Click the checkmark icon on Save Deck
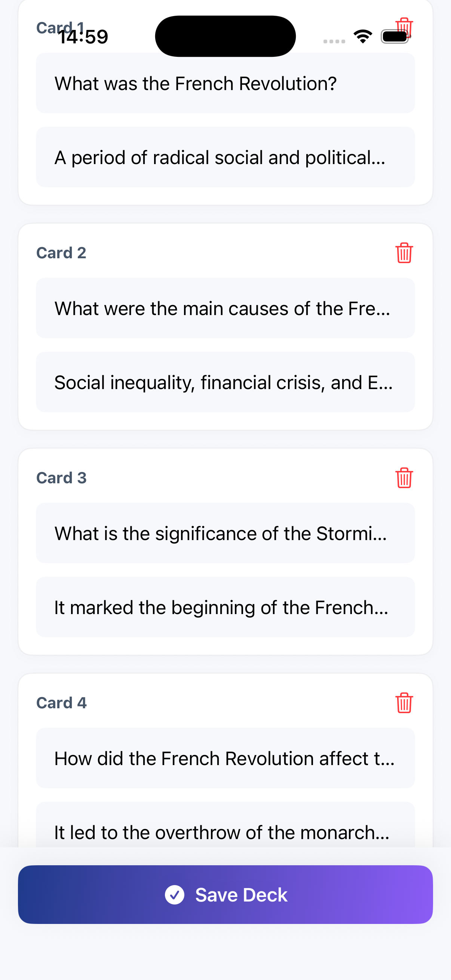 (174, 894)
